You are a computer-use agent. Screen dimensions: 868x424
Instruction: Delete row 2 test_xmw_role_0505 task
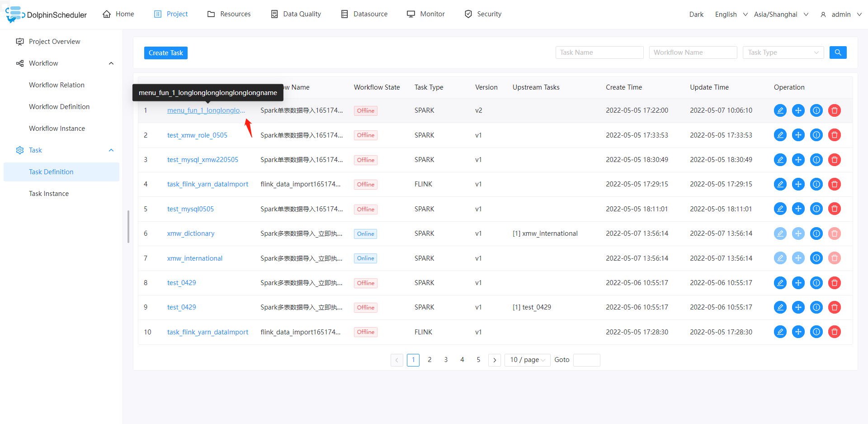tap(835, 135)
